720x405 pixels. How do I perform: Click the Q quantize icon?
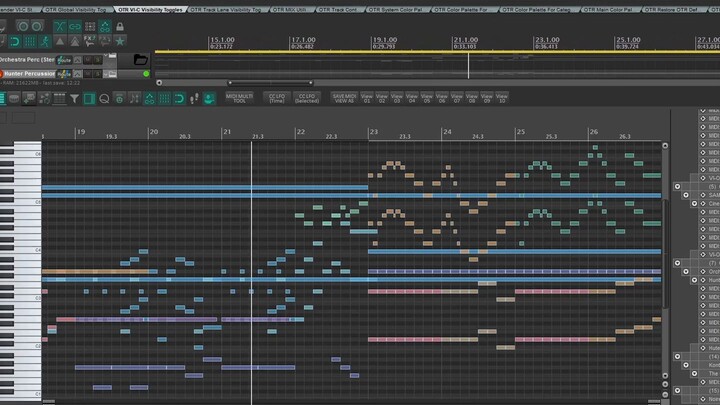pos(104,98)
